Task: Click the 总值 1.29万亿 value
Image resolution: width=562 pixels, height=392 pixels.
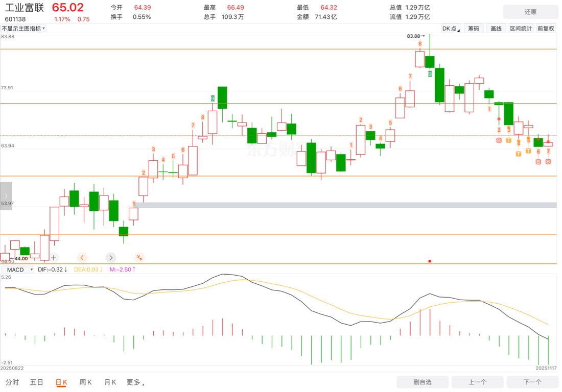Action: point(417,8)
